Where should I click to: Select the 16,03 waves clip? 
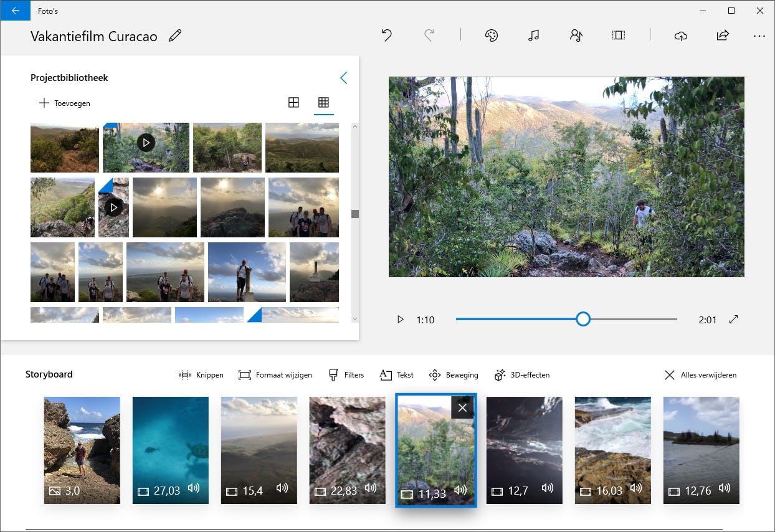pyautogui.click(x=613, y=450)
